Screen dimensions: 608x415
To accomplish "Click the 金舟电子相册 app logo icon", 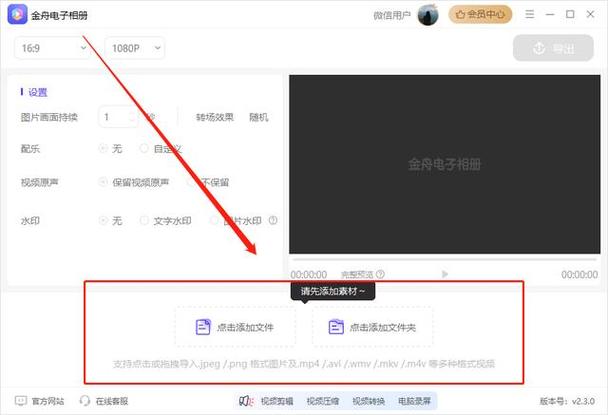I will point(17,15).
